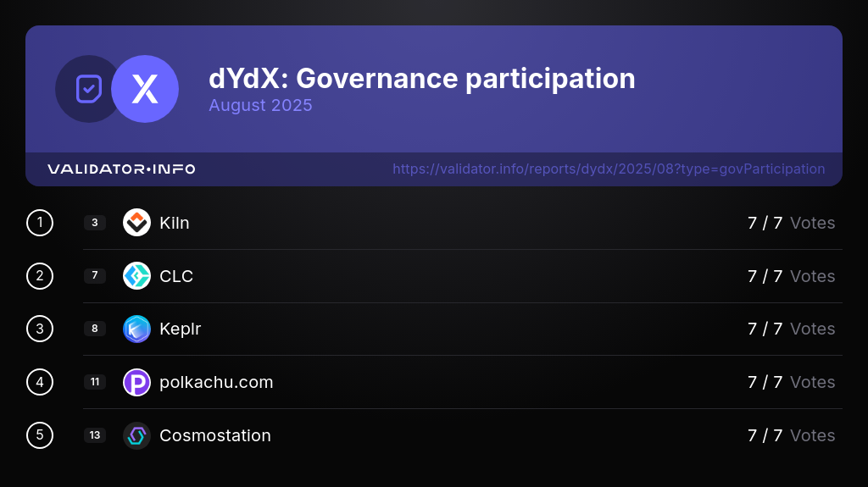Click the August 2025 date subtitle
This screenshot has width=868, height=487.
pos(260,106)
